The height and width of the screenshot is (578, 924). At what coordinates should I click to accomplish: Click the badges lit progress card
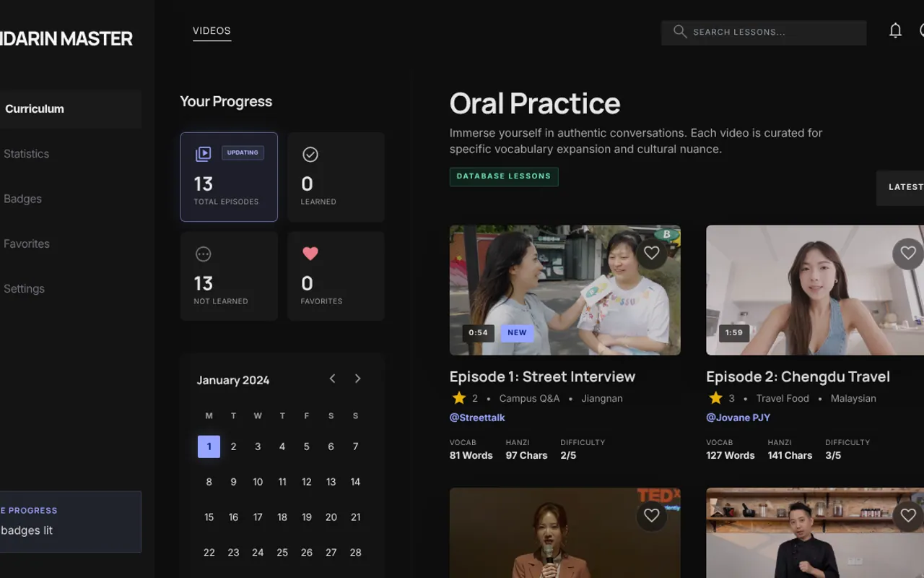pos(71,522)
